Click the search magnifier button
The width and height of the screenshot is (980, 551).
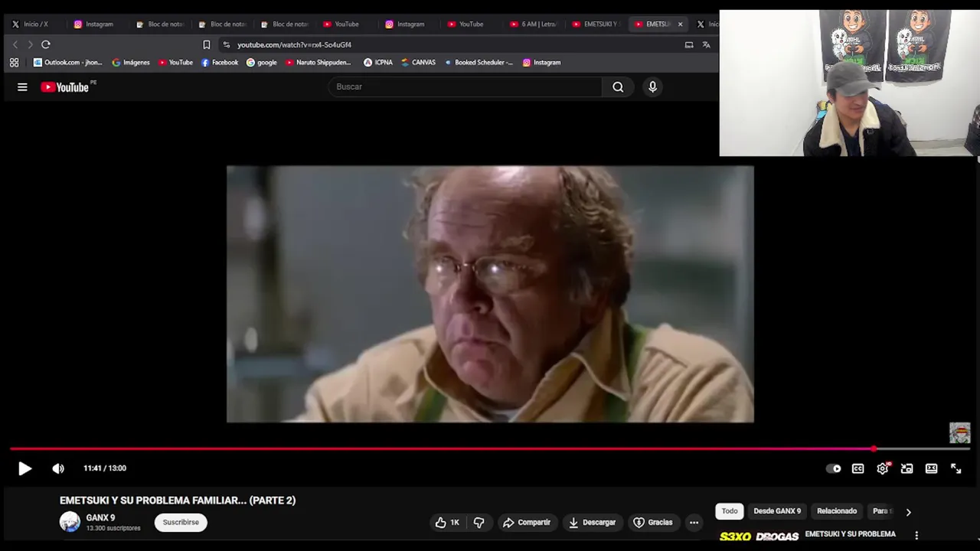(x=618, y=87)
